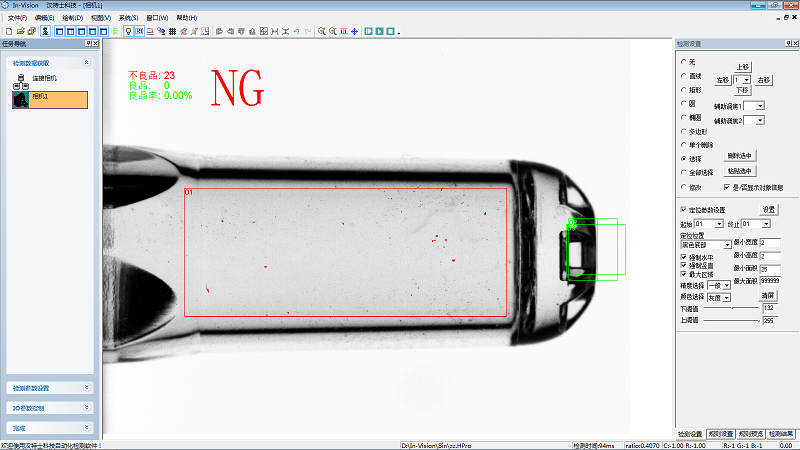Click the New file toolbar icon
Image resolution: width=800 pixels, height=450 pixels.
point(7,31)
